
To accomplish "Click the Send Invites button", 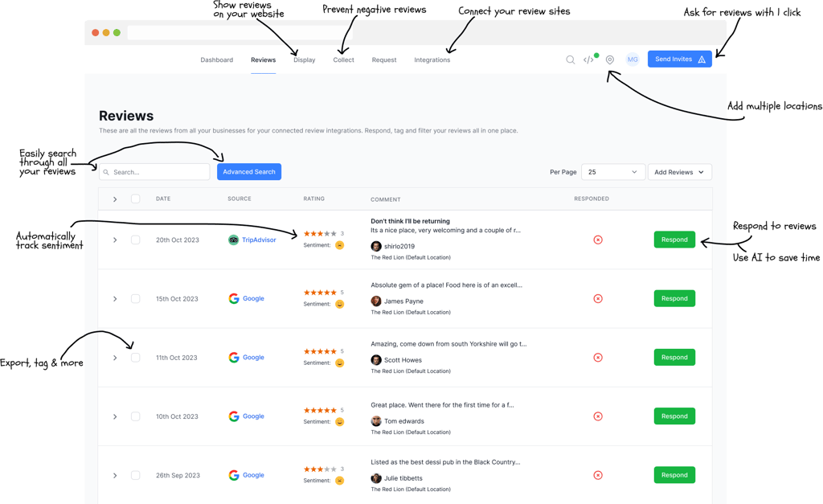I will (x=680, y=59).
